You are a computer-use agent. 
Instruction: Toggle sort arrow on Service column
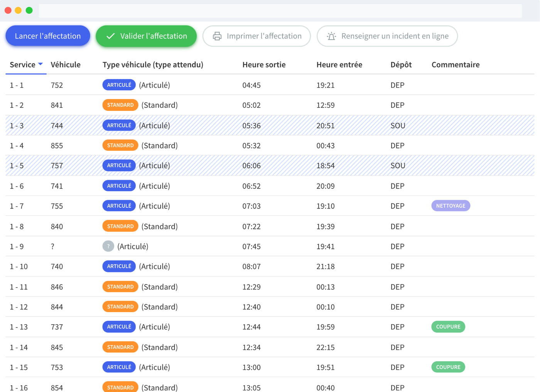point(40,64)
